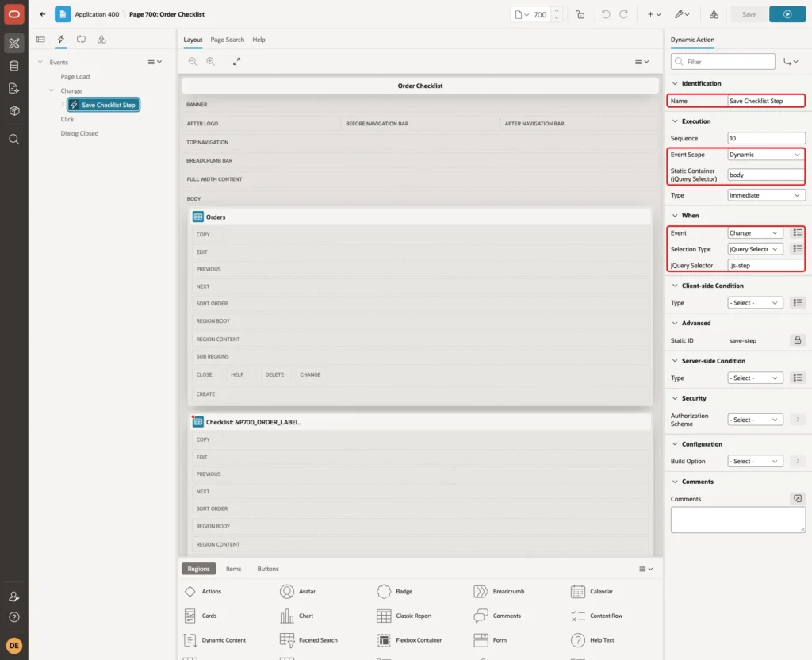Expand the Save Checklist Step node
The height and width of the screenshot is (660, 812).
click(x=62, y=104)
